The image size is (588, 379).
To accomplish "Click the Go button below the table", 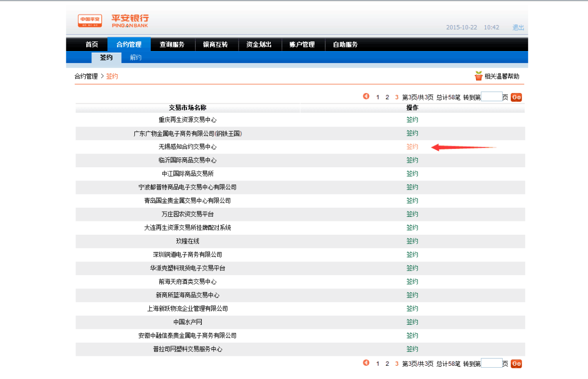I will tap(516, 363).
